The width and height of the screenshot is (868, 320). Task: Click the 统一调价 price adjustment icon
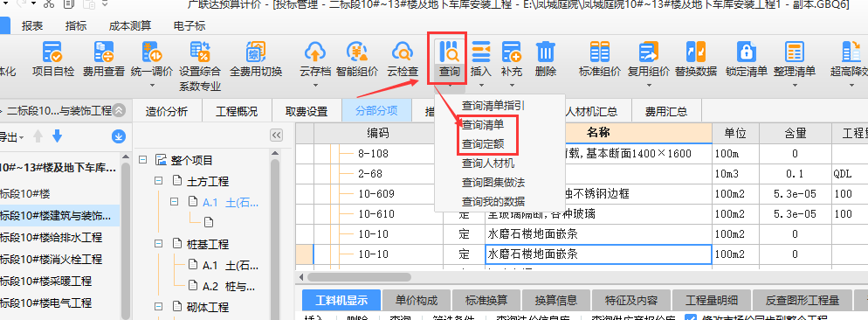(x=152, y=52)
